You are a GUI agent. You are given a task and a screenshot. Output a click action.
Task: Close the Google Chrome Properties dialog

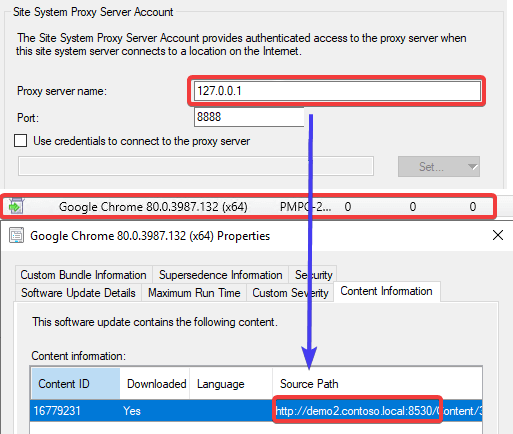pyautogui.click(x=498, y=235)
